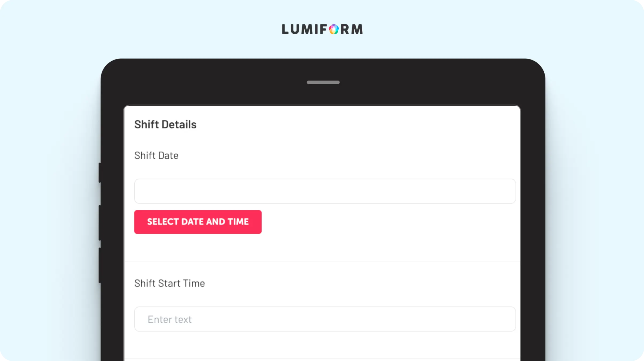The image size is (644, 361).
Task: Click the letter M at the end of the Lumiform wordmark
Action: click(357, 29)
